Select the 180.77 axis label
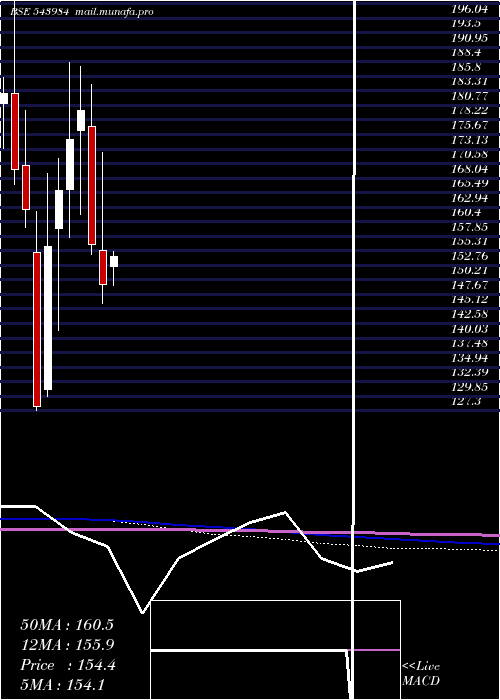This screenshot has width=500, height=700. tap(469, 96)
